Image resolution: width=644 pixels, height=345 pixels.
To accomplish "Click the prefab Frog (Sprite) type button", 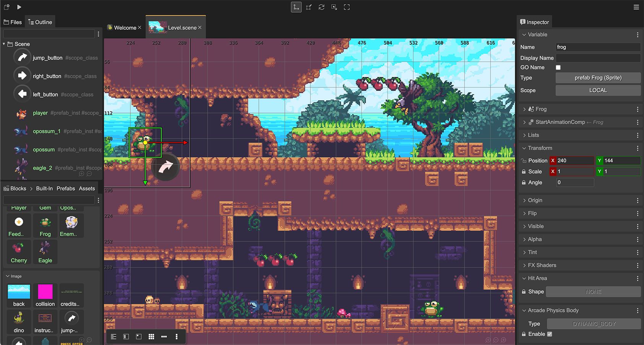I will pyautogui.click(x=597, y=78).
